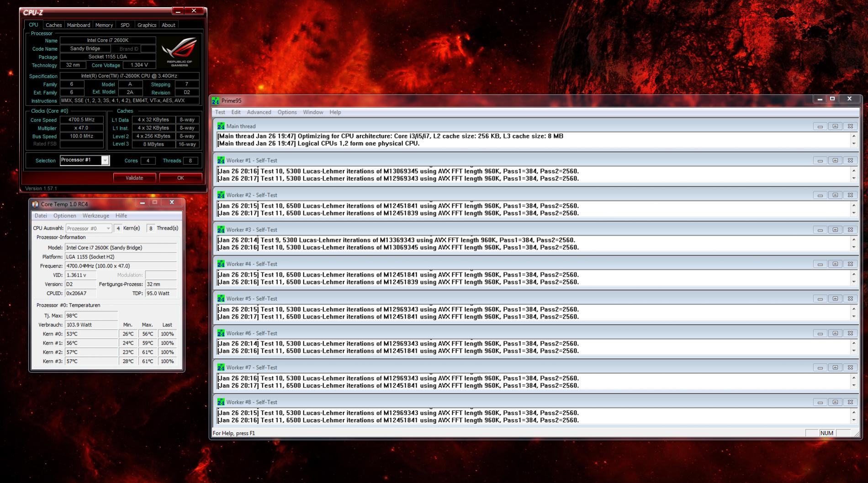Click the Verbrauch 103.9 Watt value
Viewport: 868px width, 483px height.
coord(91,325)
